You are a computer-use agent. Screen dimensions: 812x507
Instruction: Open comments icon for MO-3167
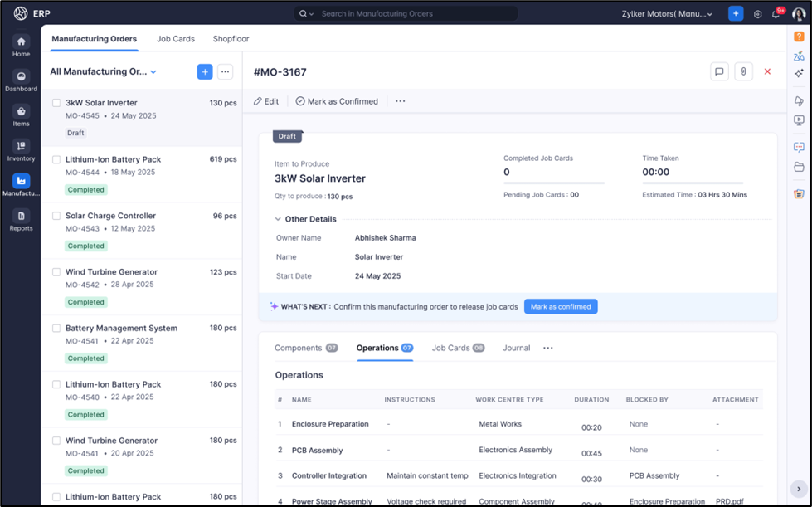click(x=719, y=72)
